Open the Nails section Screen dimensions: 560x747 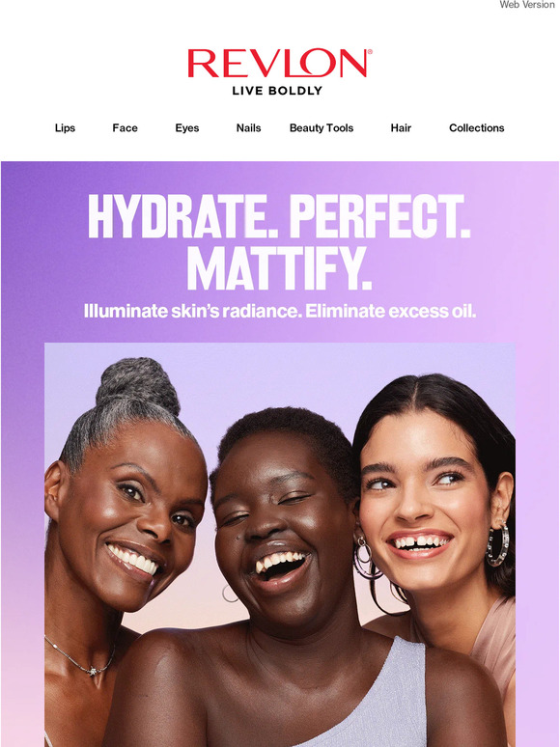(x=248, y=127)
